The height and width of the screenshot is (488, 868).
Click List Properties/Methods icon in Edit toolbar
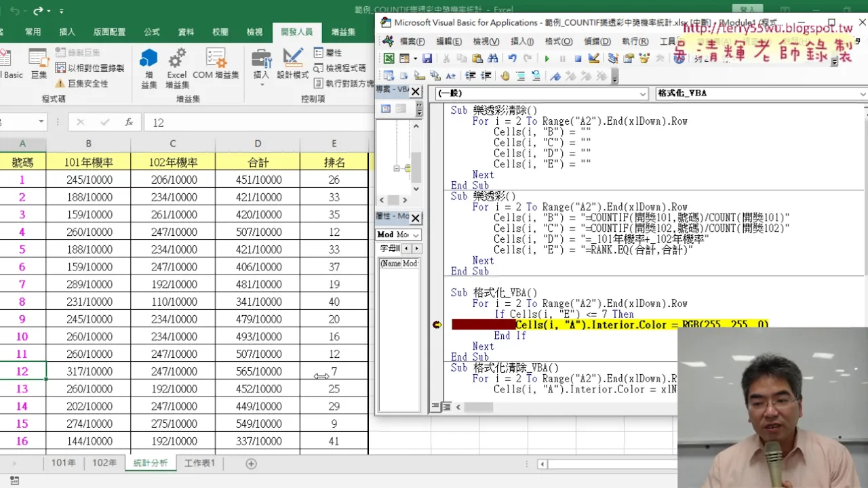389,76
